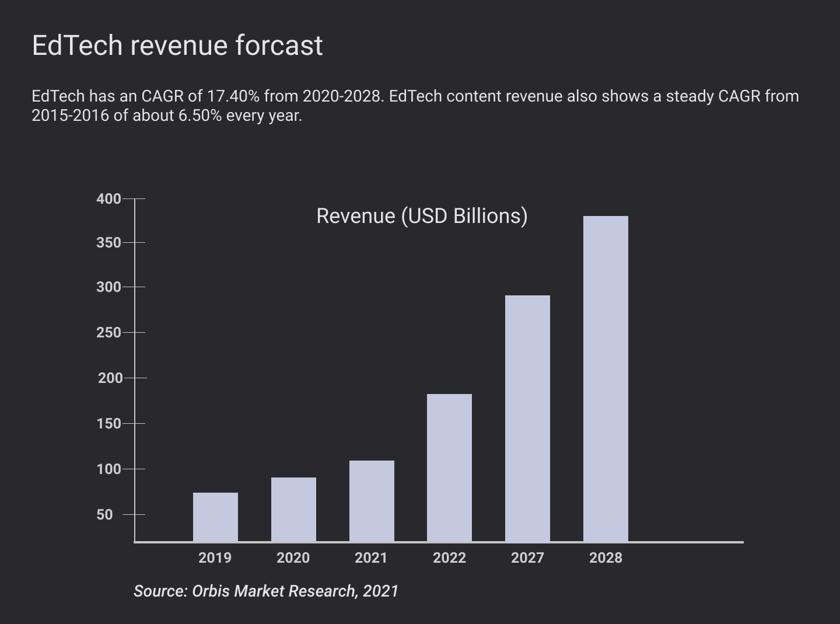840x624 pixels.
Task: Select the 2028 revenue bar
Action: coord(605,379)
